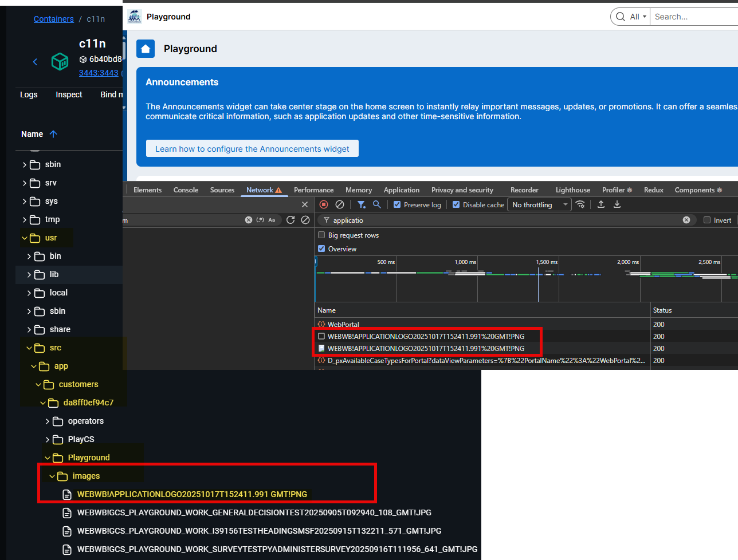Click Learn how to configure the Announcements widget
Screen dimensions: 738x560
pos(252,148)
